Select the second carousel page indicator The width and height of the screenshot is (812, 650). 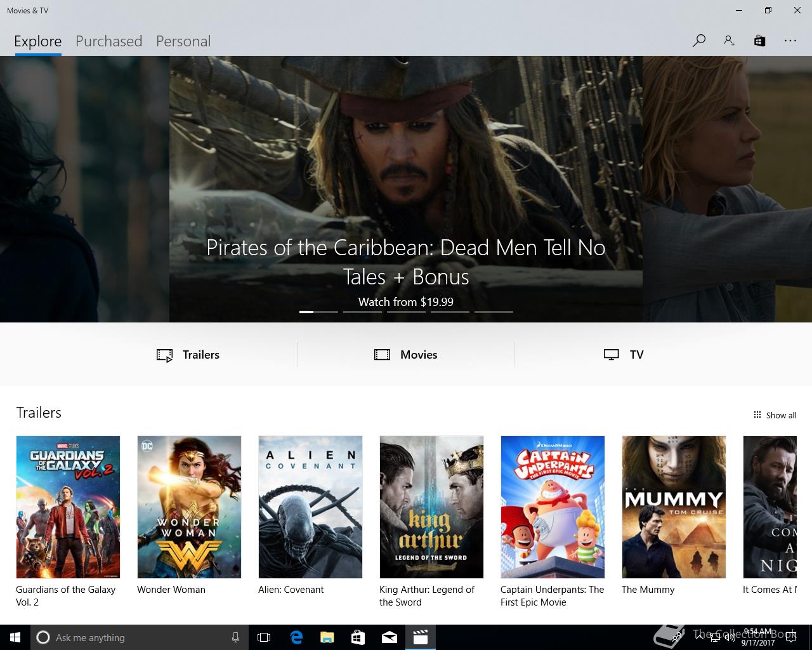coord(362,312)
